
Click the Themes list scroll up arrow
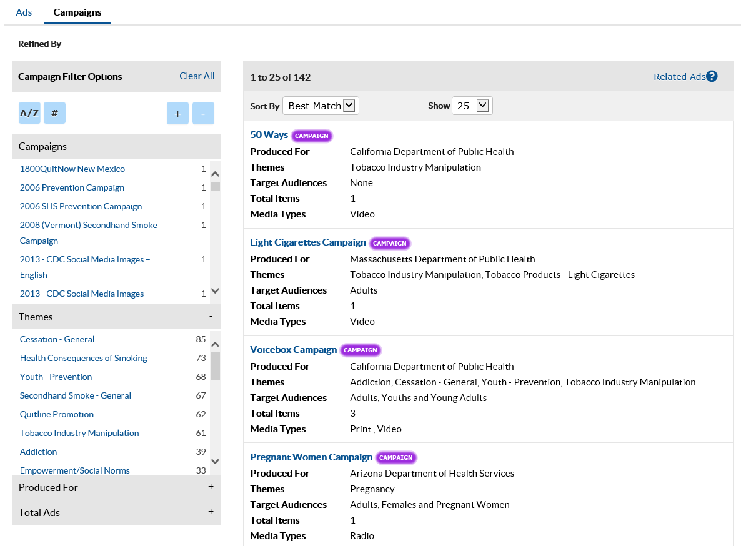tap(215, 344)
